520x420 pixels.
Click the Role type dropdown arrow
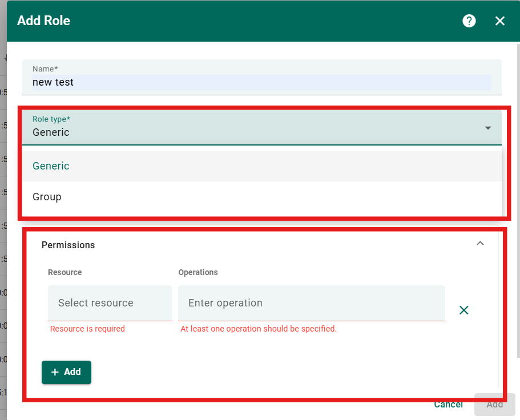(488, 128)
